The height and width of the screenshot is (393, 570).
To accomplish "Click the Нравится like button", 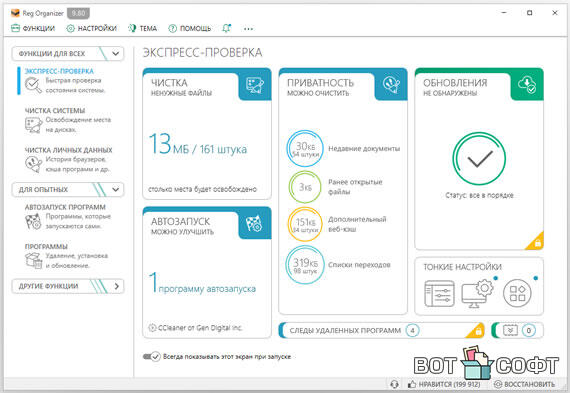I will pyautogui.click(x=444, y=384).
